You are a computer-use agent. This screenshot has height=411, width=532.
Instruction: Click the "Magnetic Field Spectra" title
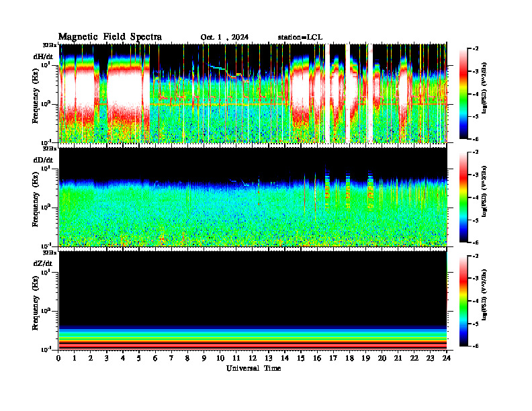coord(110,37)
